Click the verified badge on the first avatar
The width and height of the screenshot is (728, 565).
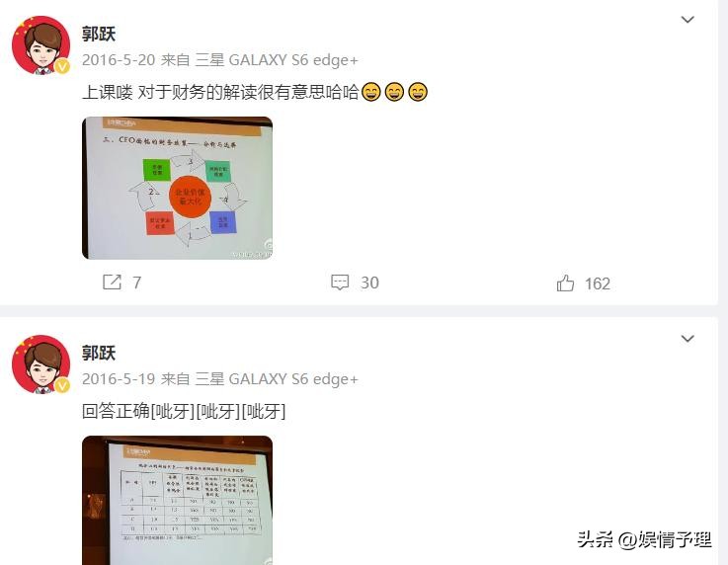tap(62, 66)
